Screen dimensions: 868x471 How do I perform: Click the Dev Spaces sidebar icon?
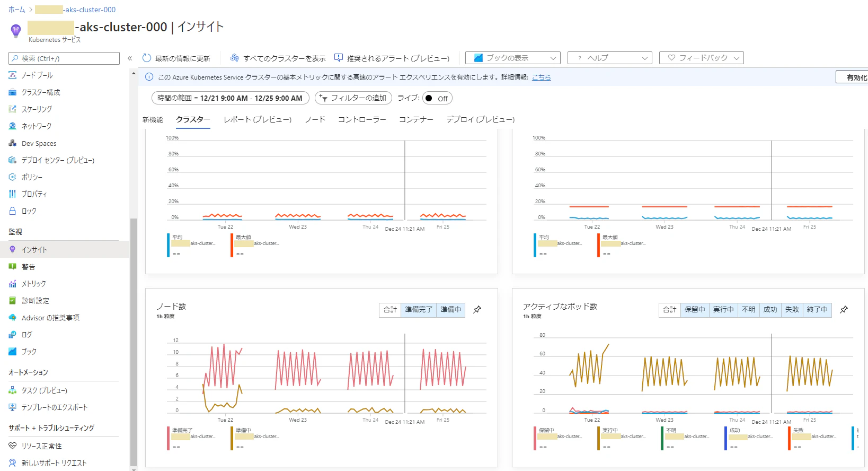click(x=13, y=143)
